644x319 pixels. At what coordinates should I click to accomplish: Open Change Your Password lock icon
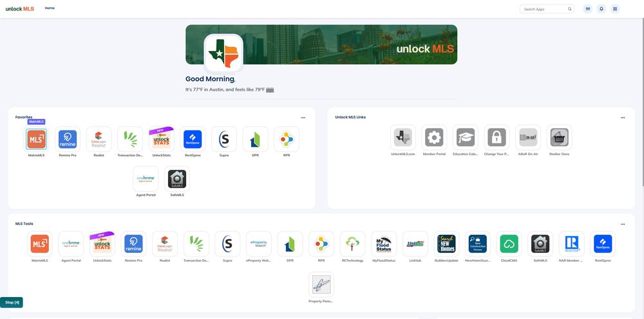tap(497, 138)
